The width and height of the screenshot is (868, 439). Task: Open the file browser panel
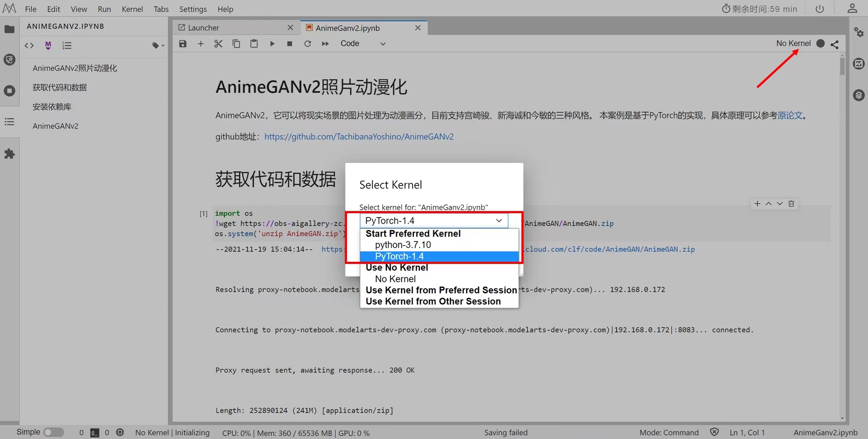point(10,29)
